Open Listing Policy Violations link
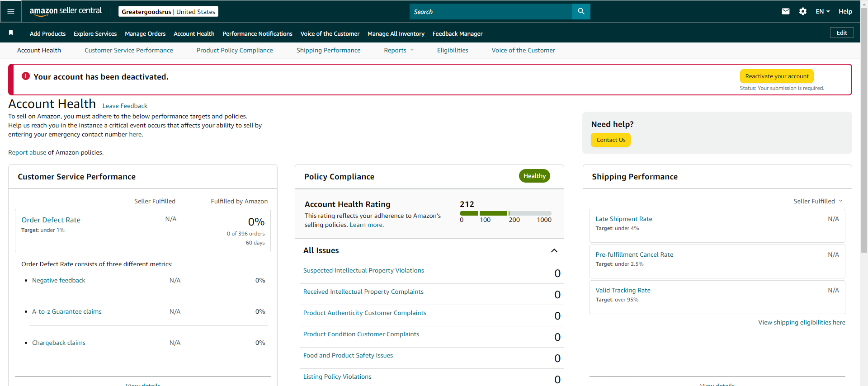The height and width of the screenshot is (386, 868). click(337, 377)
